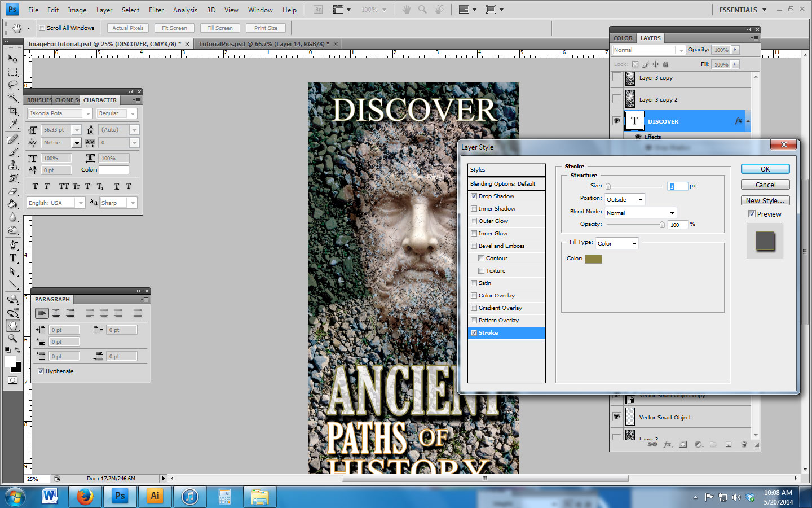Screen dimensions: 812x508
Task: Click the Actual Pixels button
Action: pos(128,28)
